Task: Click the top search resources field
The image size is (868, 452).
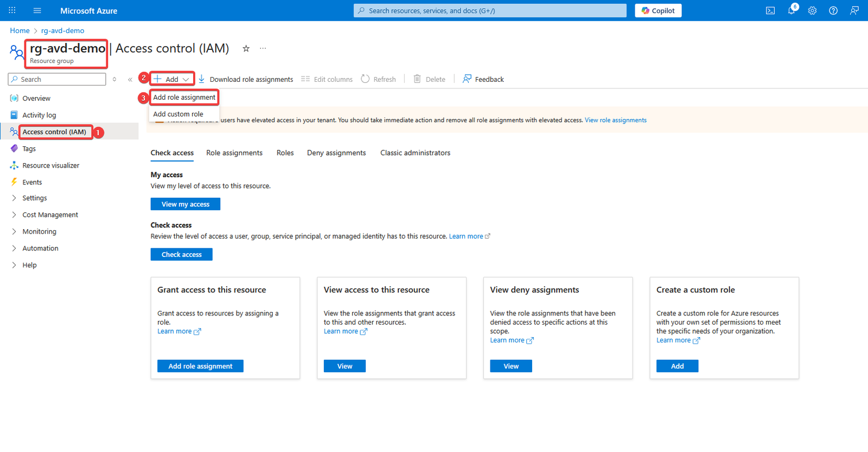Action: 490,11
